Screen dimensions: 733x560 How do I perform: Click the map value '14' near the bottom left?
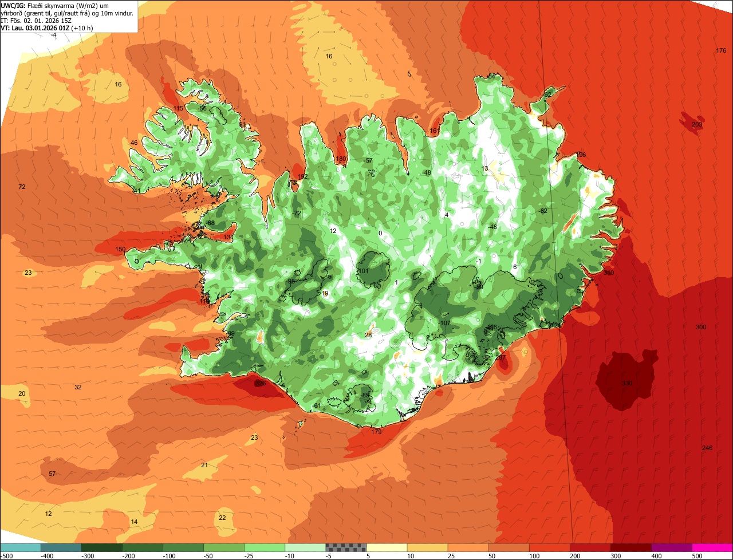tap(134, 522)
